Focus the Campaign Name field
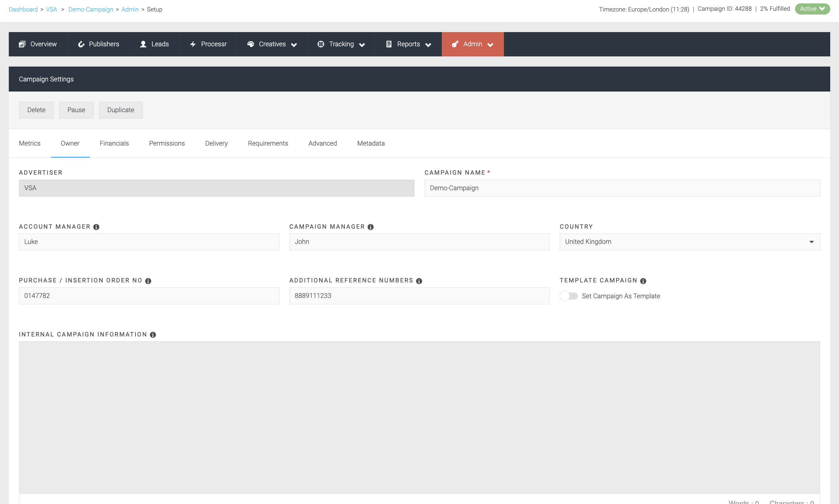839x504 pixels. (622, 188)
